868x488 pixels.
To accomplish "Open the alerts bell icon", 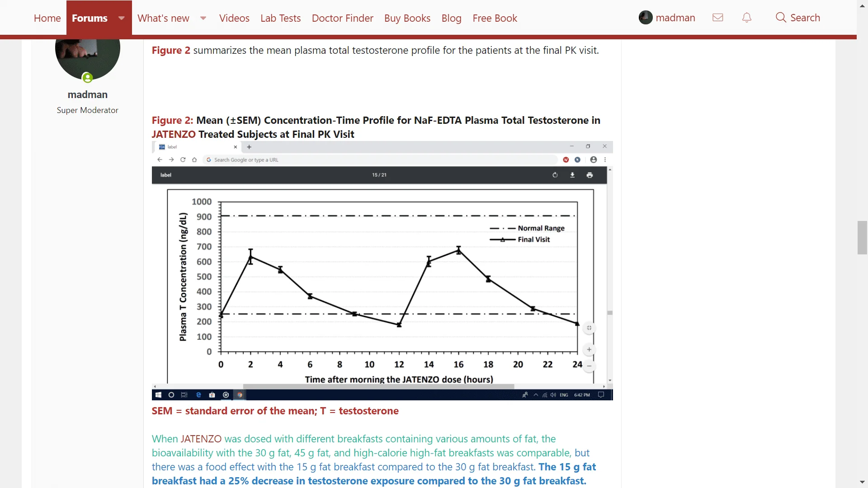I will [747, 18].
